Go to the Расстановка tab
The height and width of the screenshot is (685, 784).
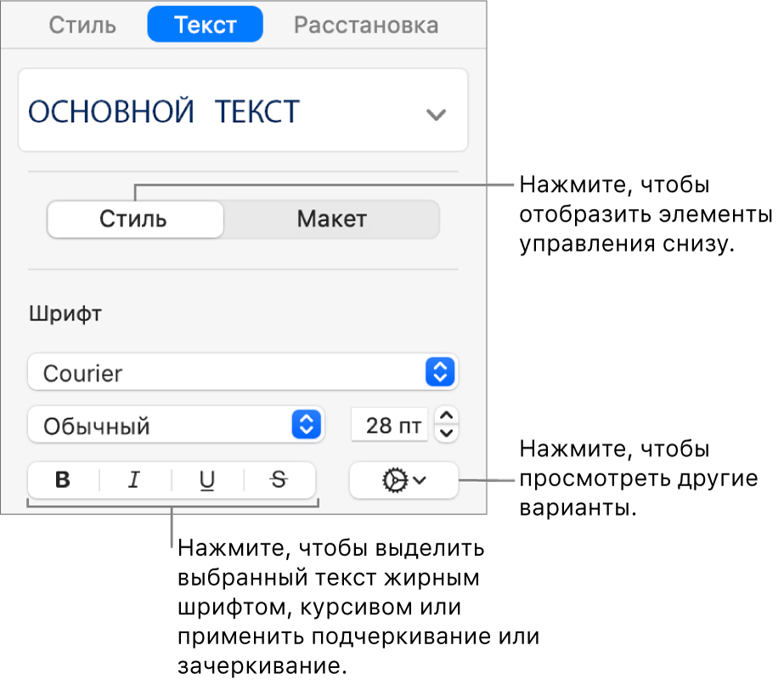point(366,25)
